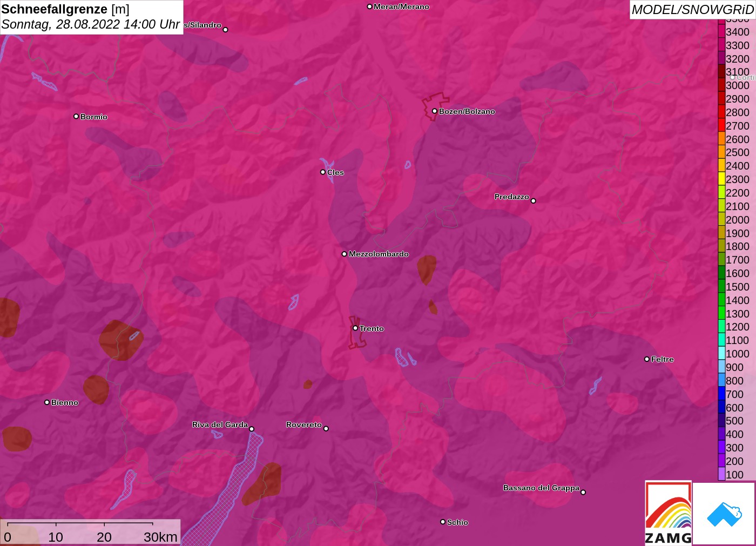The height and width of the screenshot is (546, 756).
Task: Pick the 700 blue legend swatch
Action: click(x=721, y=394)
